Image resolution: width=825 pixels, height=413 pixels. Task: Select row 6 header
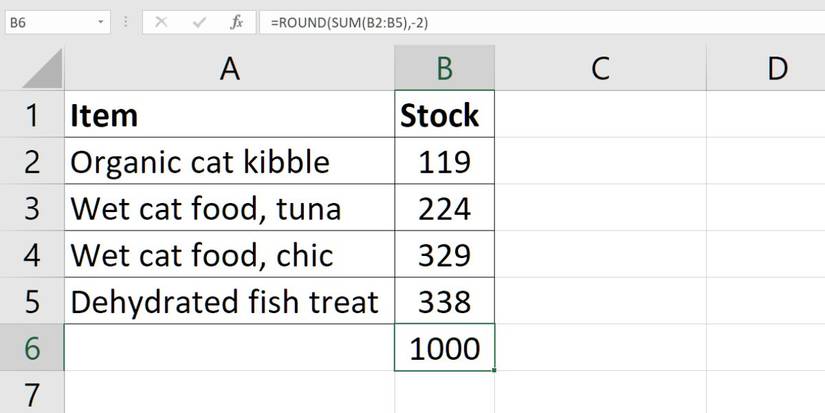tap(32, 349)
